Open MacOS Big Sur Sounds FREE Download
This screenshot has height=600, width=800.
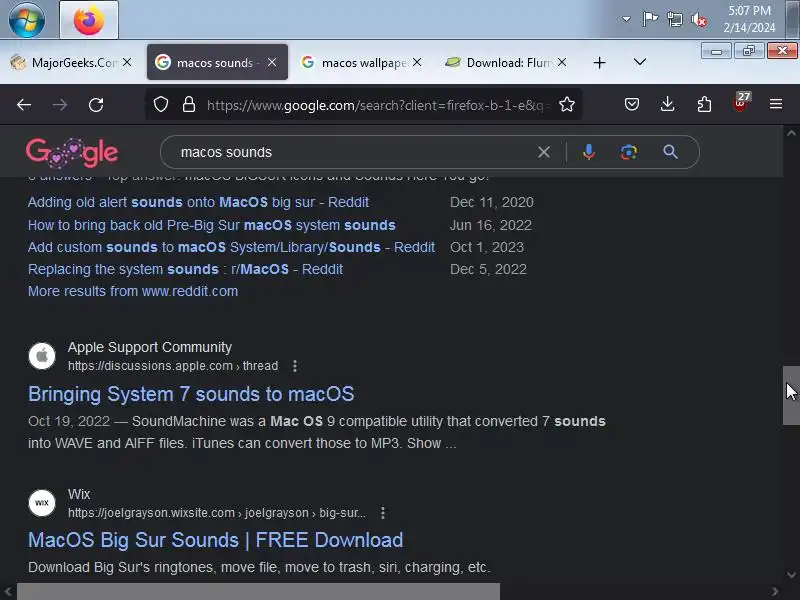(x=216, y=540)
